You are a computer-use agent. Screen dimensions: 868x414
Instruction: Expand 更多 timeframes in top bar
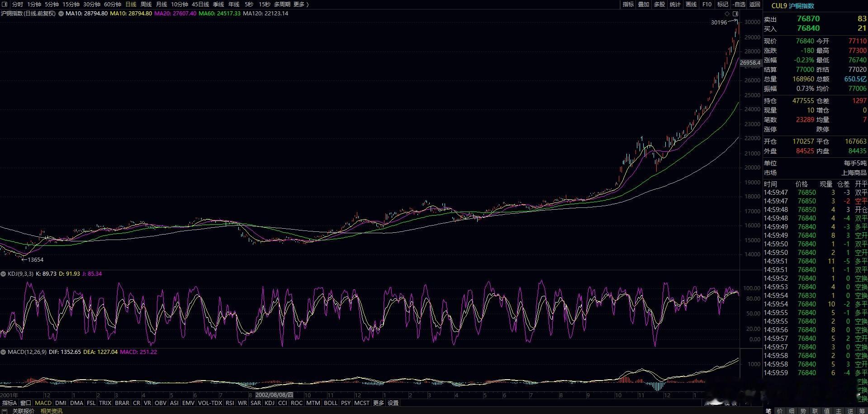(301, 4)
